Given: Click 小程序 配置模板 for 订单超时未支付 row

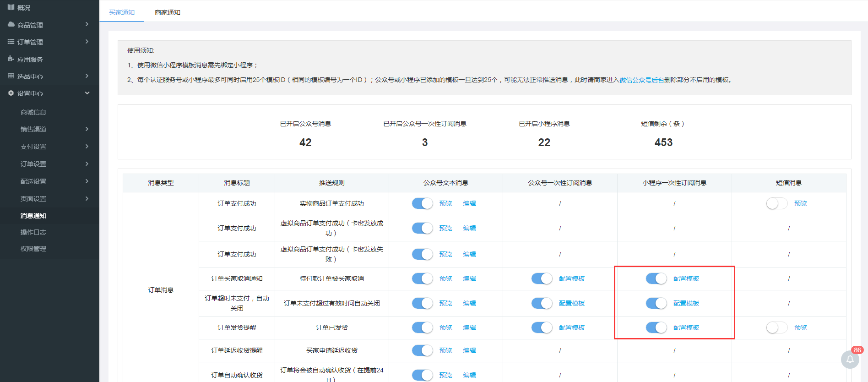Looking at the screenshot, I should (686, 303).
